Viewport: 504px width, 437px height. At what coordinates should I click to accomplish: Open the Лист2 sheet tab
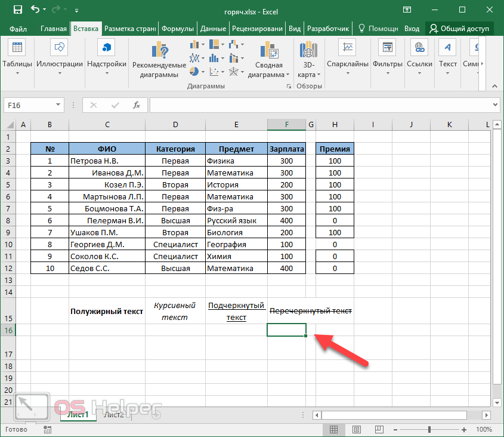(x=113, y=414)
